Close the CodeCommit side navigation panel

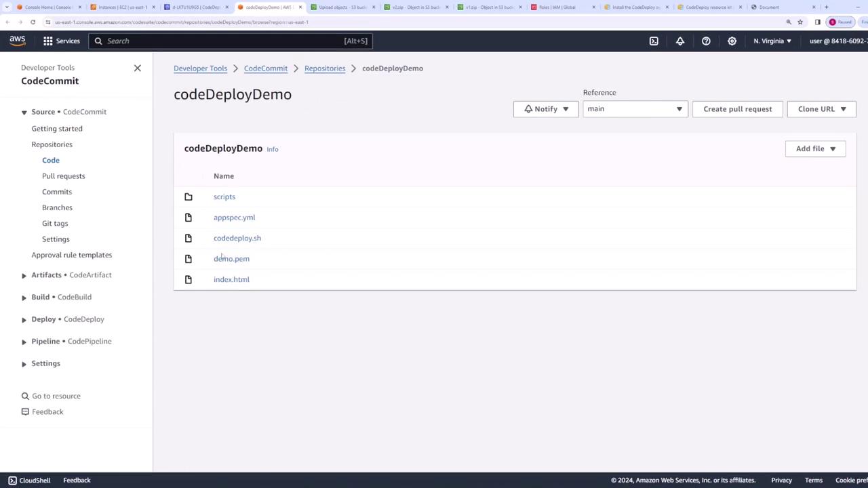(x=138, y=68)
